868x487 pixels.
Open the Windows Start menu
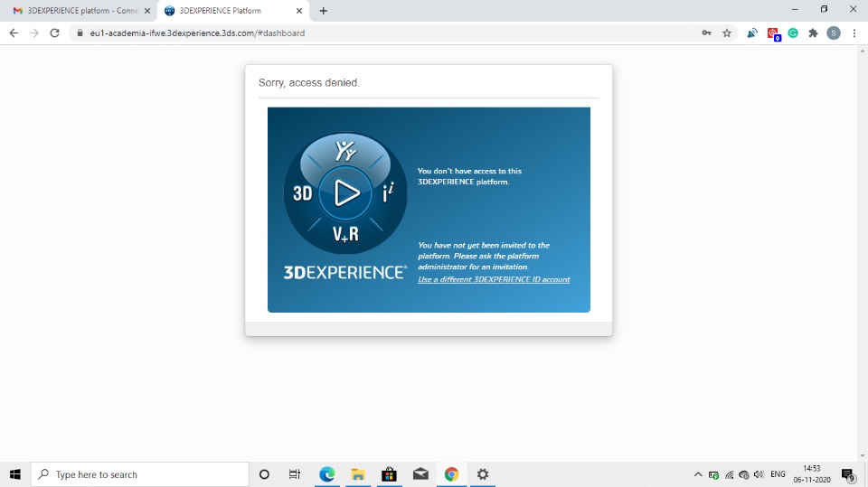pos(15,474)
